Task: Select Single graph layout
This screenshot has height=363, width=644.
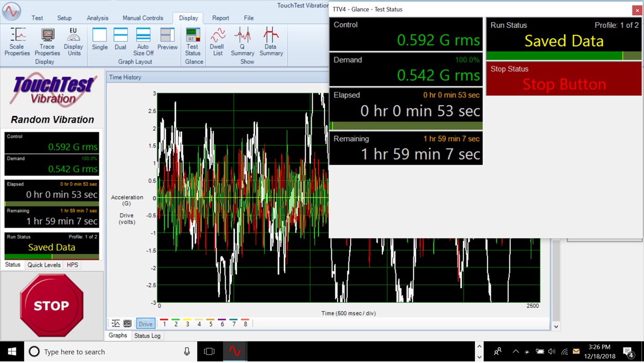Action: (99, 40)
